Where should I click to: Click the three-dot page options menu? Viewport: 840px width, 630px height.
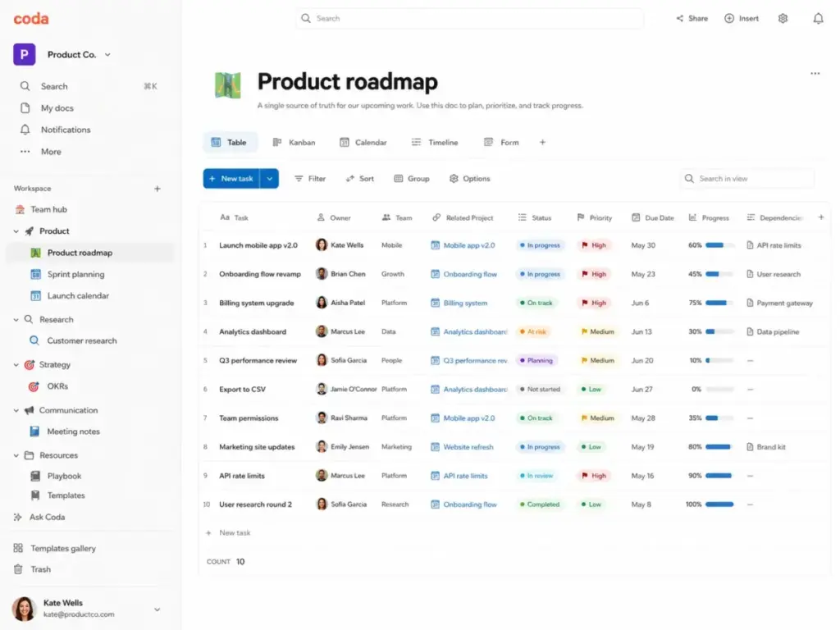[815, 73]
